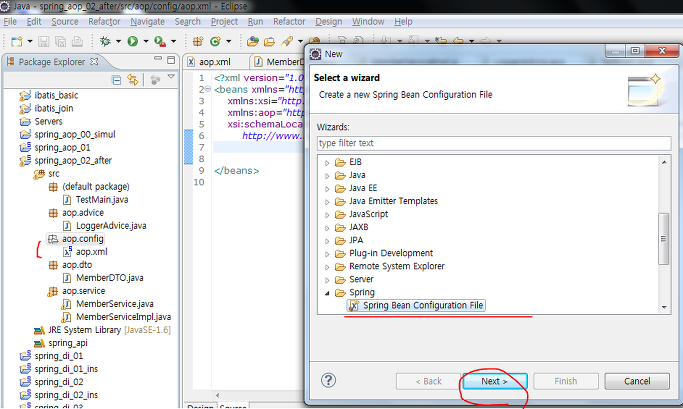
Task: Click the Next button in the wizard
Action: 495,381
